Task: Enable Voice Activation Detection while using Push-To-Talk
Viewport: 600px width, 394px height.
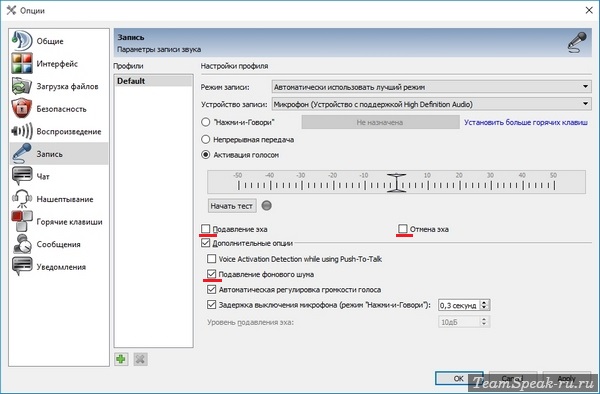Action: 211,259
